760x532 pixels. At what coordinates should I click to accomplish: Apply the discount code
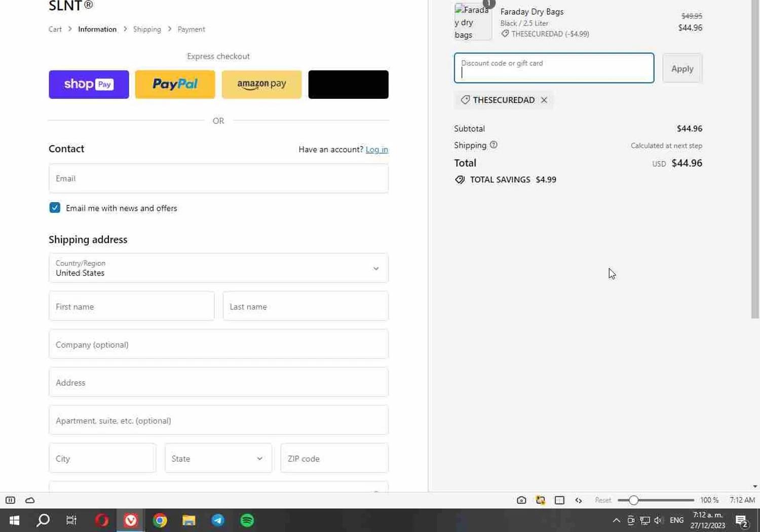682,68
